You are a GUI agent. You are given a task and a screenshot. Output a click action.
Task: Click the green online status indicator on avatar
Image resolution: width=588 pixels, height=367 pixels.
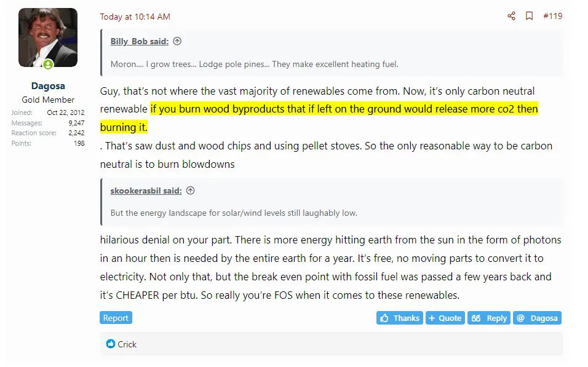pyautogui.click(x=48, y=64)
